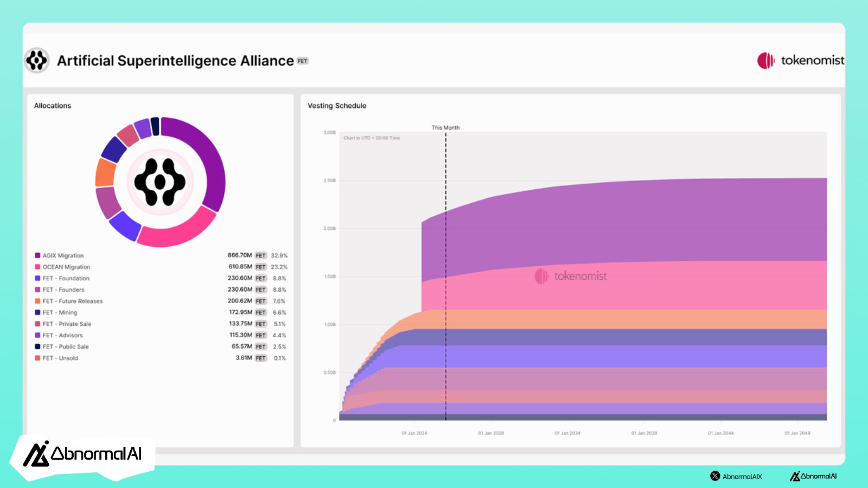Click the 7.6% percentage value
Screen dimensions: 868x488
click(279, 301)
